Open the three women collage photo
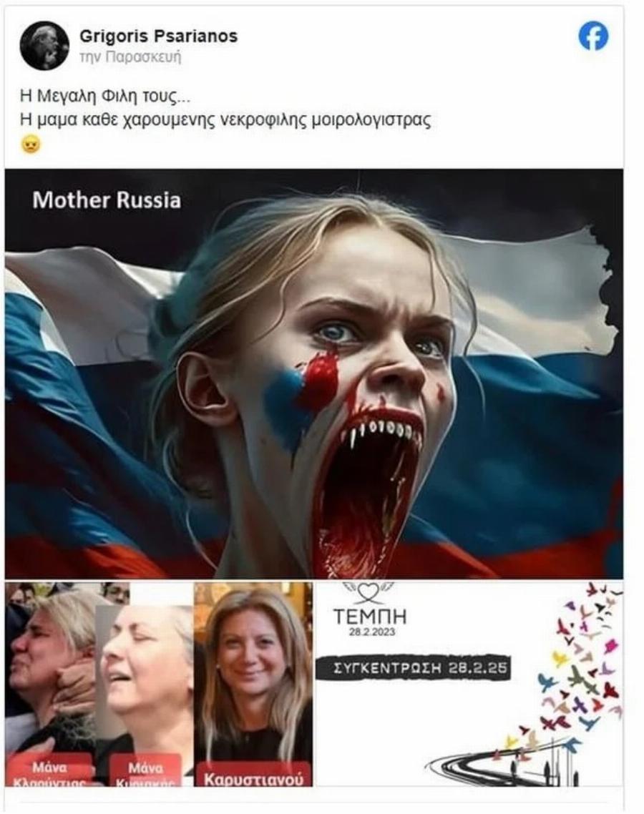The image size is (644, 814). tap(159, 685)
